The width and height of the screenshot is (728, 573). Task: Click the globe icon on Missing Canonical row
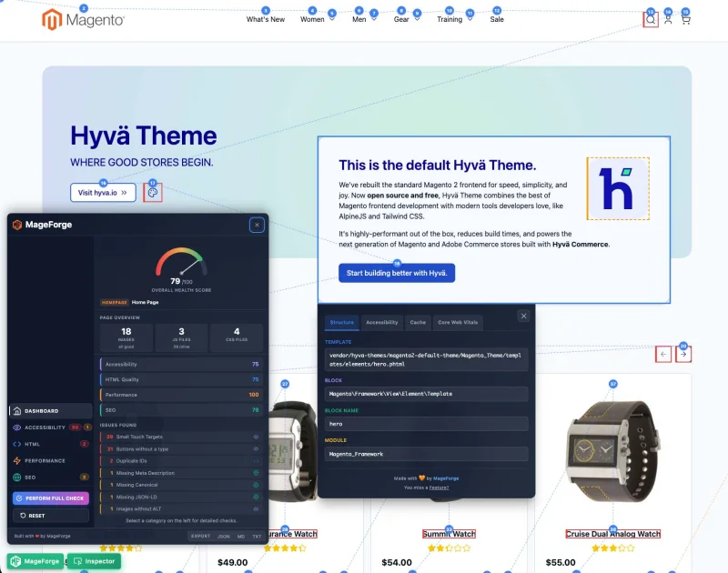(x=256, y=485)
